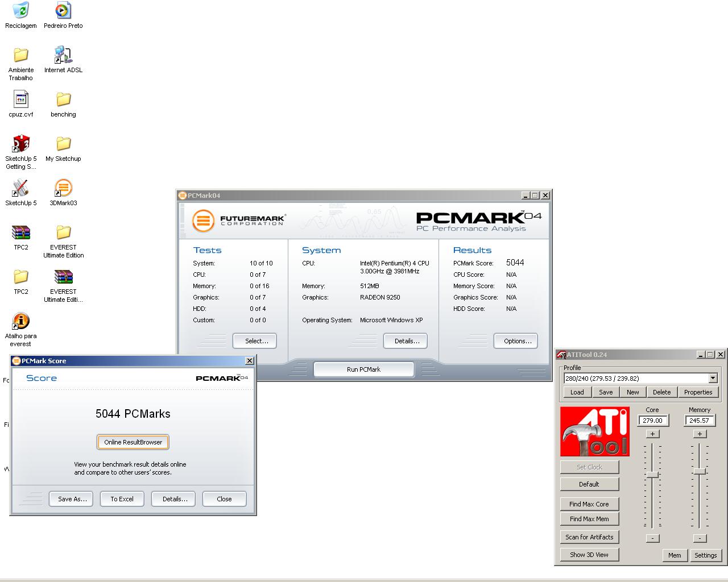Click the PCMark Score title bar icon

pyautogui.click(x=16, y=361)
